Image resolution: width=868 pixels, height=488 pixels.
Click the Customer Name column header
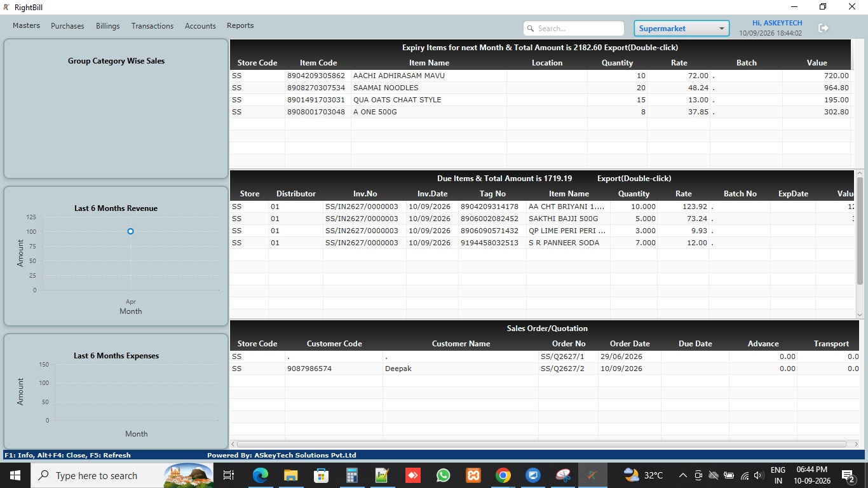(461, 344)
